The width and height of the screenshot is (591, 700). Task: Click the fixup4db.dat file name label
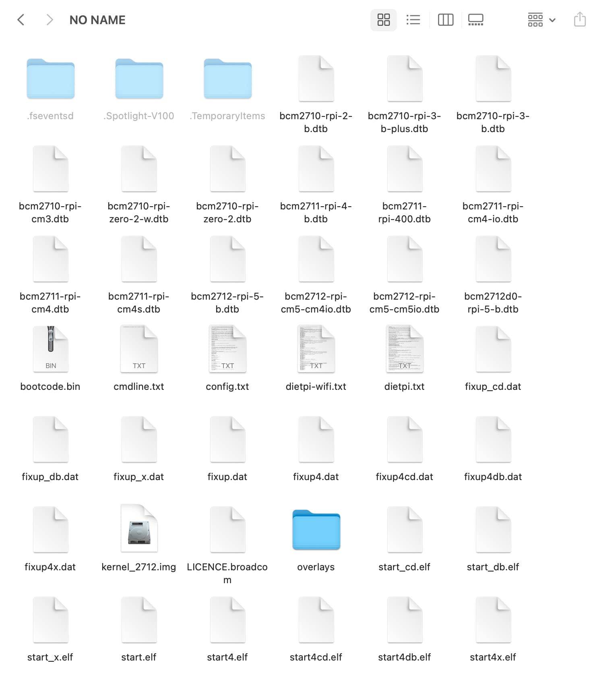493,477
